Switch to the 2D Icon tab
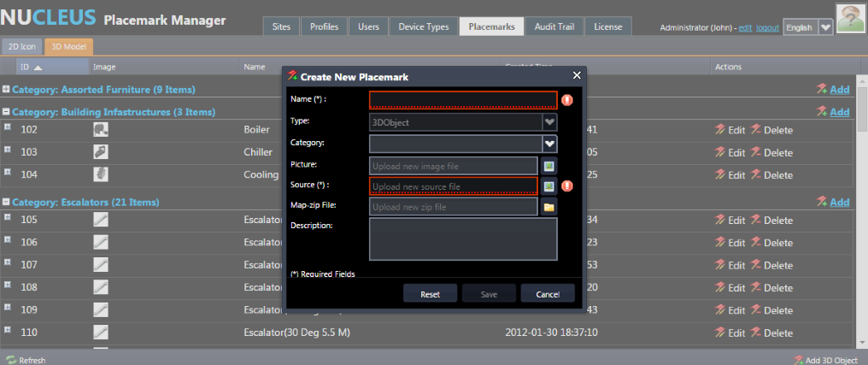The height and width of the screenshot is (365, 868). point(22,47)
